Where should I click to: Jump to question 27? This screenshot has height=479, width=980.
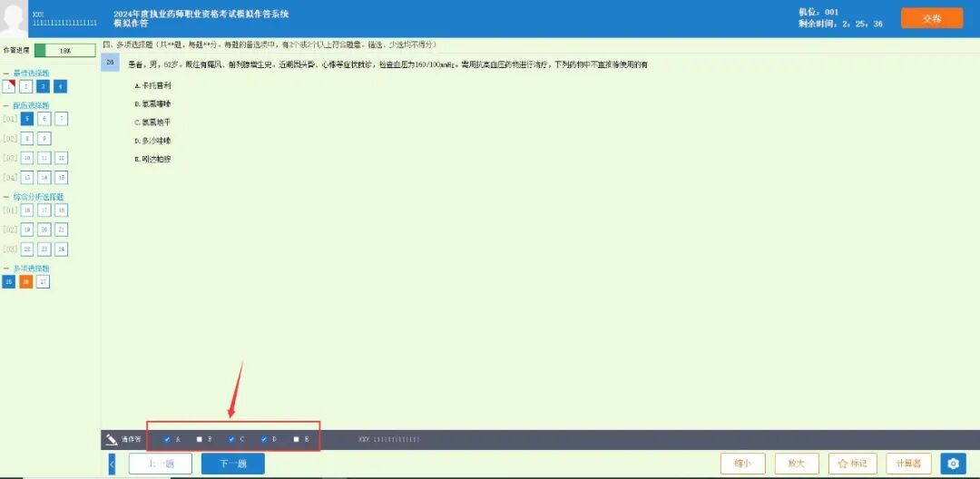[x=43, y=281]
